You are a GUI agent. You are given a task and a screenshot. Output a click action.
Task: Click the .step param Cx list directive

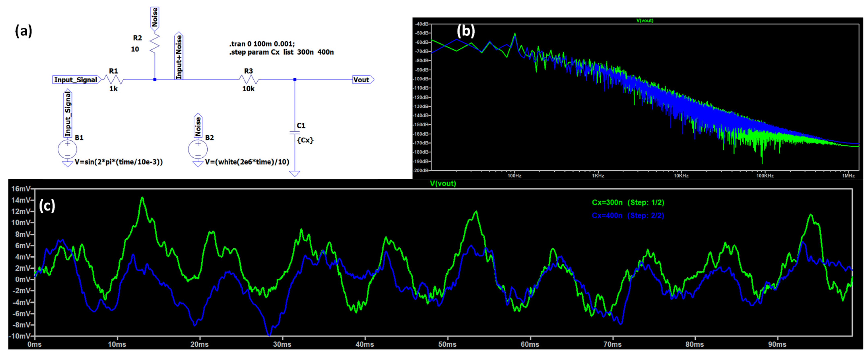(x=281, y=52)
